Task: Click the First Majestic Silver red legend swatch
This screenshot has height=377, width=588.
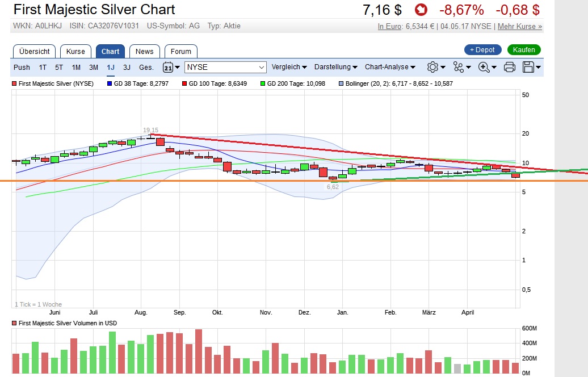Action: (15, 83)
